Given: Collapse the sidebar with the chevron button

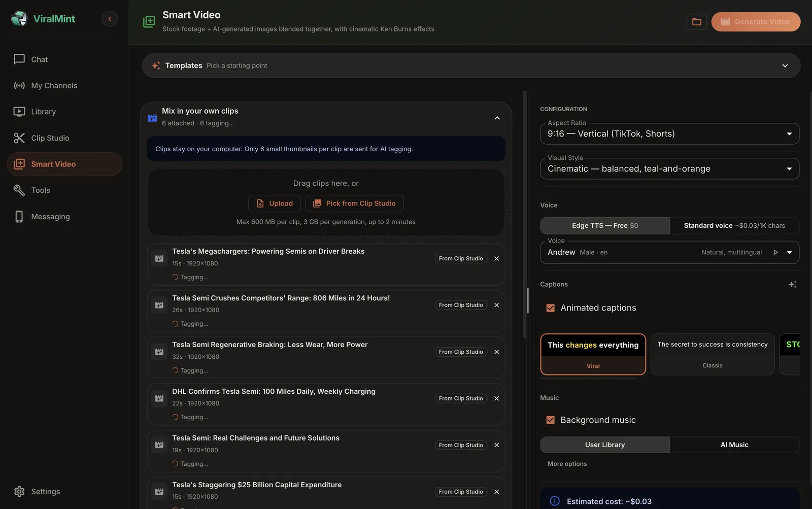Looking at the screenshot, I should click(110, 19).
